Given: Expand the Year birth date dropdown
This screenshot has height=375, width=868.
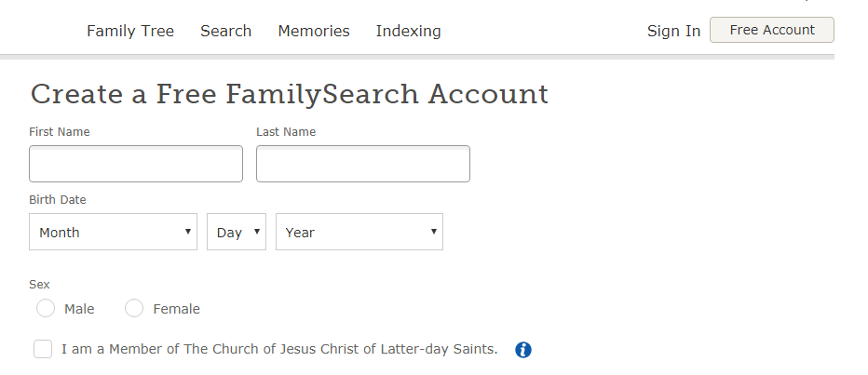Looking at the screenshot, I should (x=359, y=232).
